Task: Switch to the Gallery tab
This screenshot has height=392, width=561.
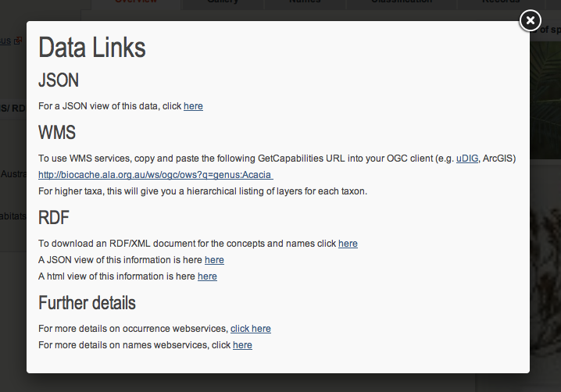Action: 223,3
